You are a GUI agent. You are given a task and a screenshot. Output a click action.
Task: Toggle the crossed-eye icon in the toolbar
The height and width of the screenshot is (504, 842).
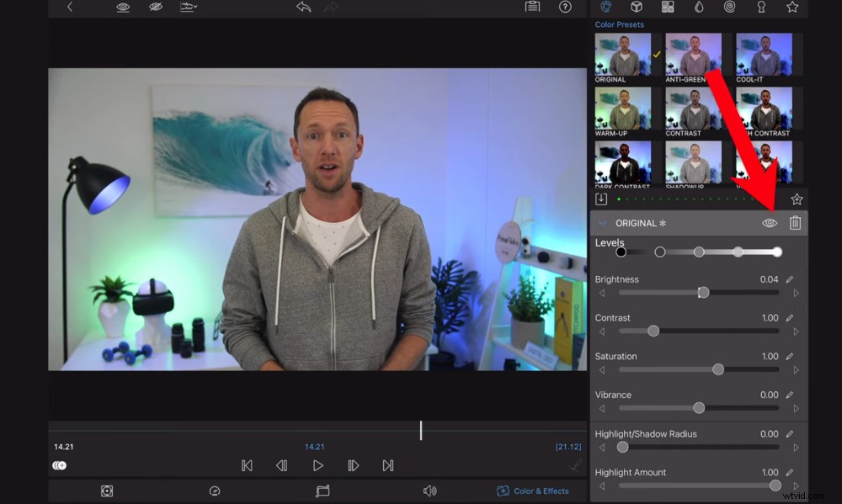pos(155,7)
